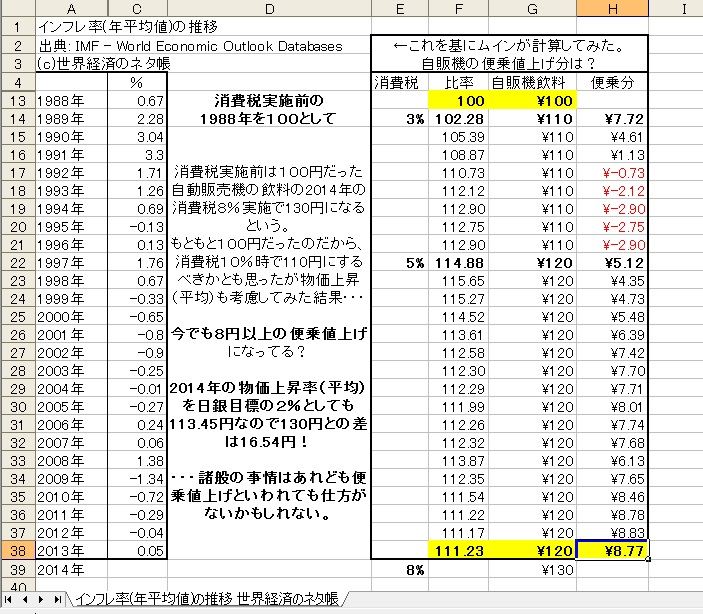Click the 5% consumption tax cell

coord(400,263)
